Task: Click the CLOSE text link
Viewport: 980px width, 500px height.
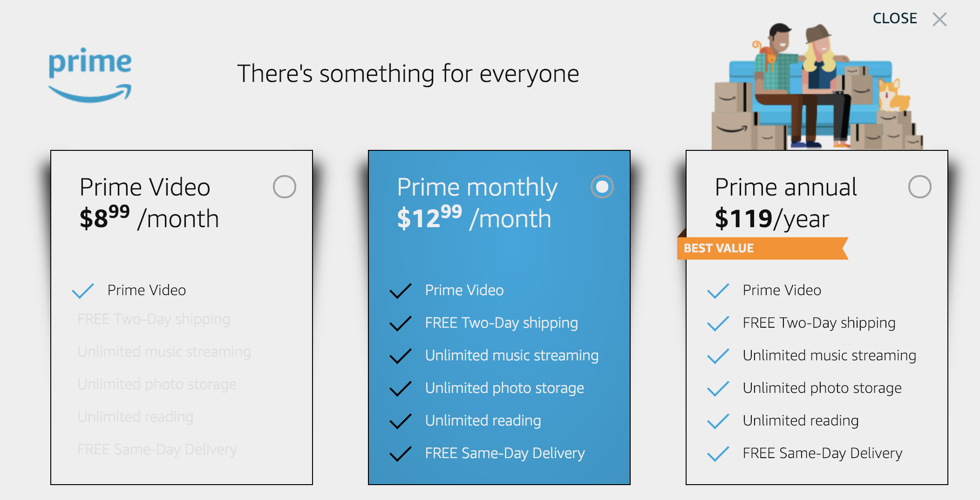Action: coord(894,19)
